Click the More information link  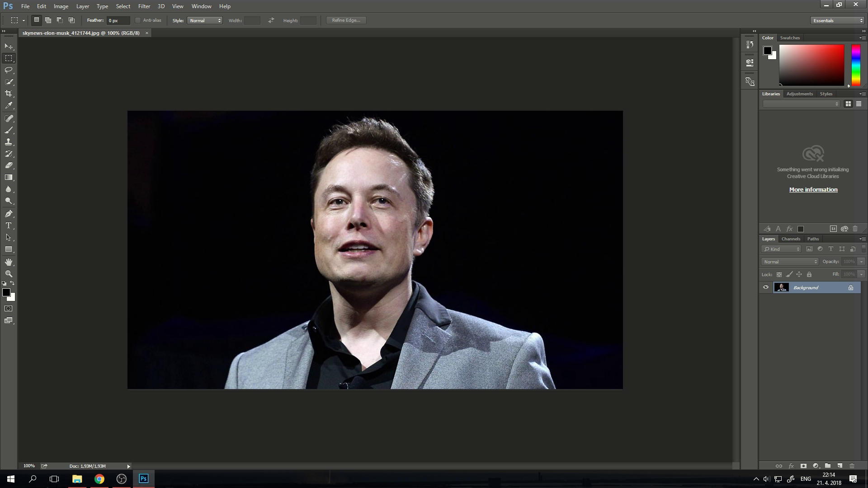click(x=813, y=190)
